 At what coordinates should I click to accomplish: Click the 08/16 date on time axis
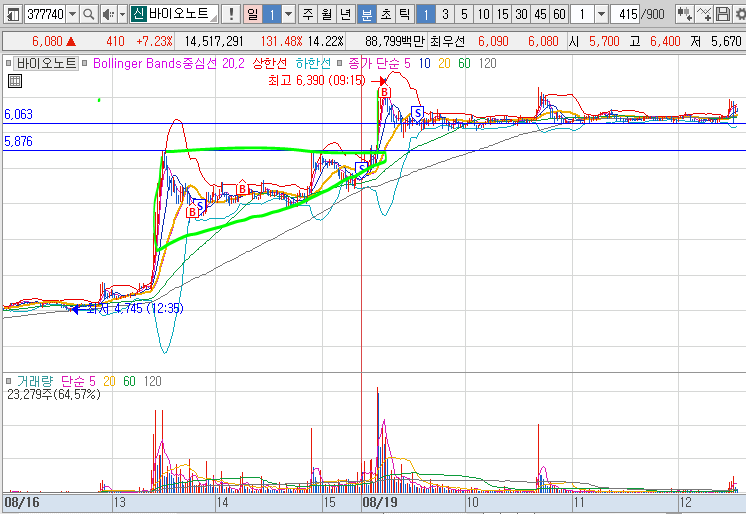point(22,502)
